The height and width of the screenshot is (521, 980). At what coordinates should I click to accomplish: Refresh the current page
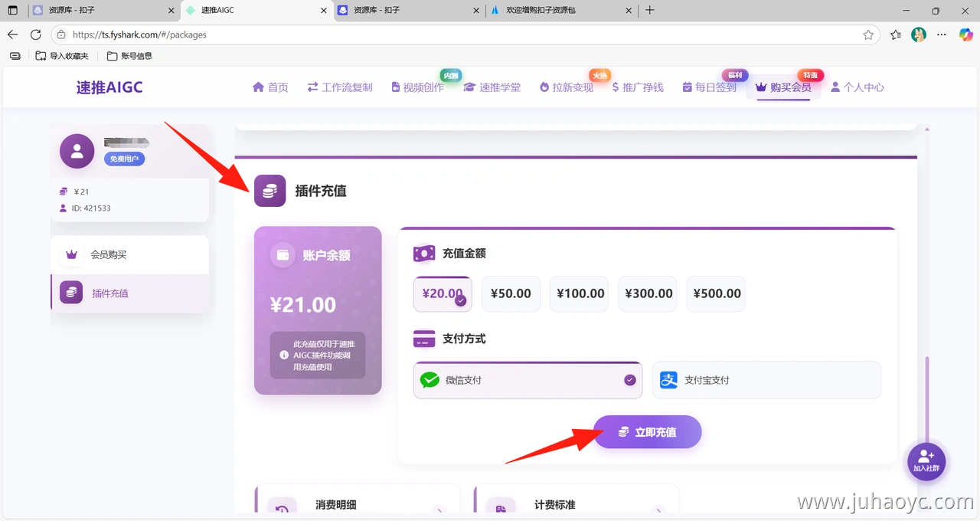(35, 34)
